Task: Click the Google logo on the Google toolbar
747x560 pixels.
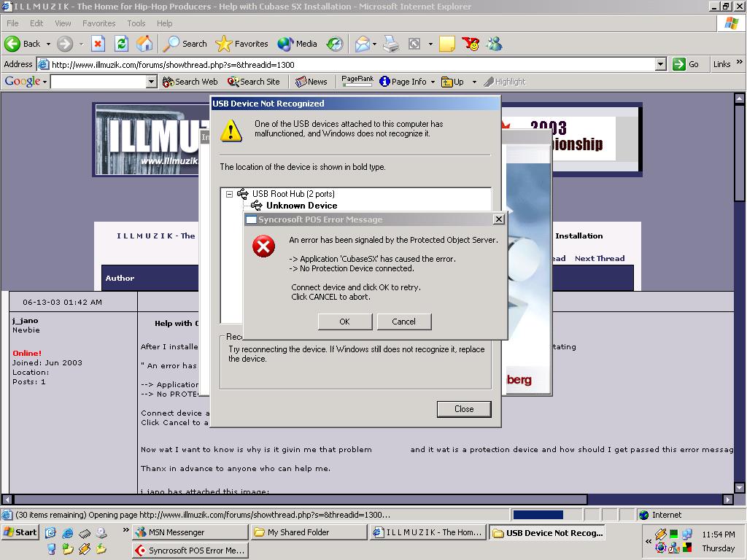Action: coord(23,82)
